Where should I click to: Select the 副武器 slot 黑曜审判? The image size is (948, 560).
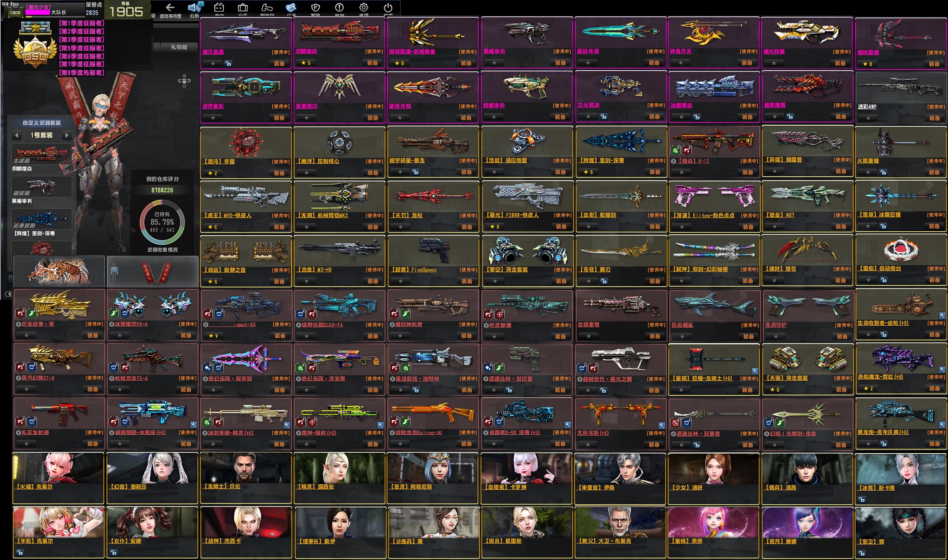tap(42, 187)
